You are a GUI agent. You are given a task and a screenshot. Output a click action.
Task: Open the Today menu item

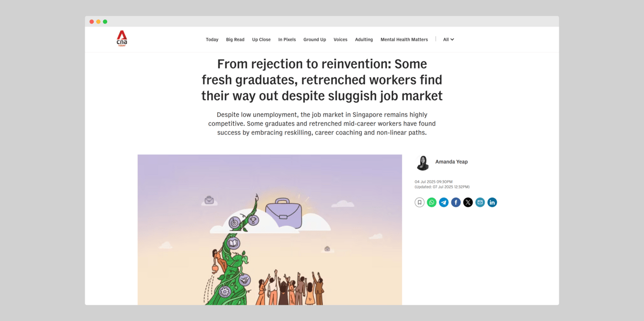click(212, 39)
